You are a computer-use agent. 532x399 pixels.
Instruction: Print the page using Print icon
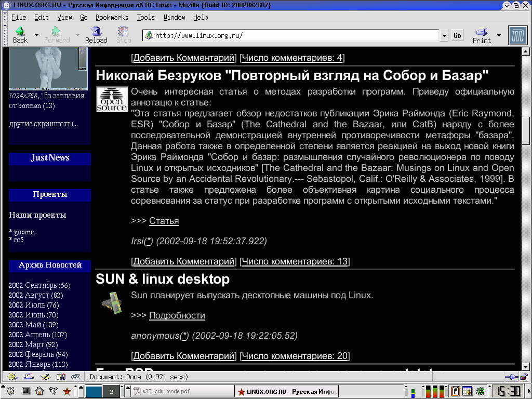pos(482,35)
